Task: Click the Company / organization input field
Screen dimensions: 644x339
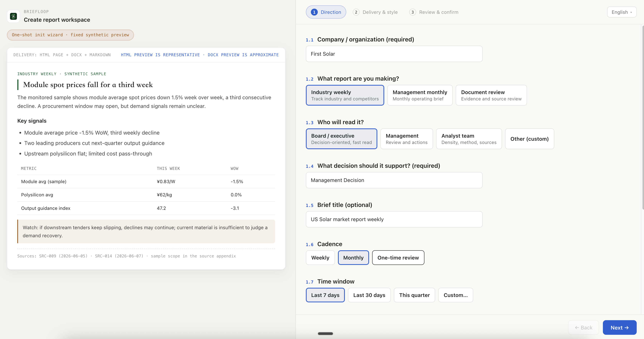Action: point(394,54)
